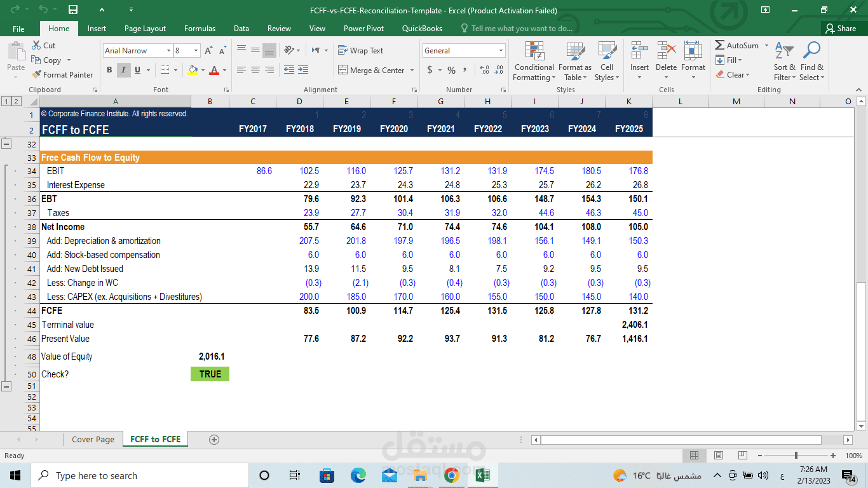
Task: Click the Windows Start button
Action: point(15,475)
